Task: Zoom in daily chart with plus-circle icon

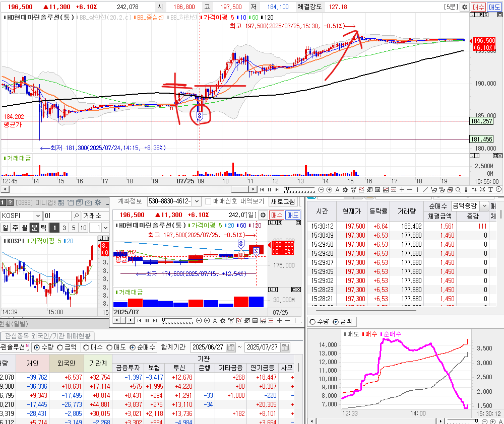Action: point(207,320)
